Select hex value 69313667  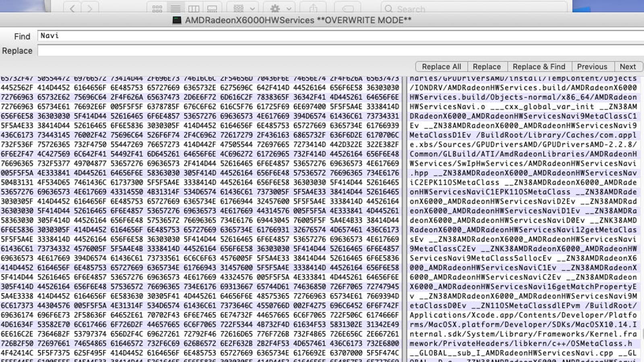(236, 287)
